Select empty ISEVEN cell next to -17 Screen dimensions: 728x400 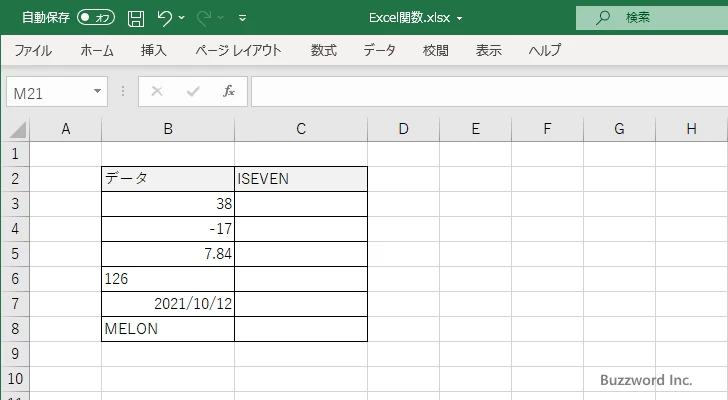(x=301, y=229)
